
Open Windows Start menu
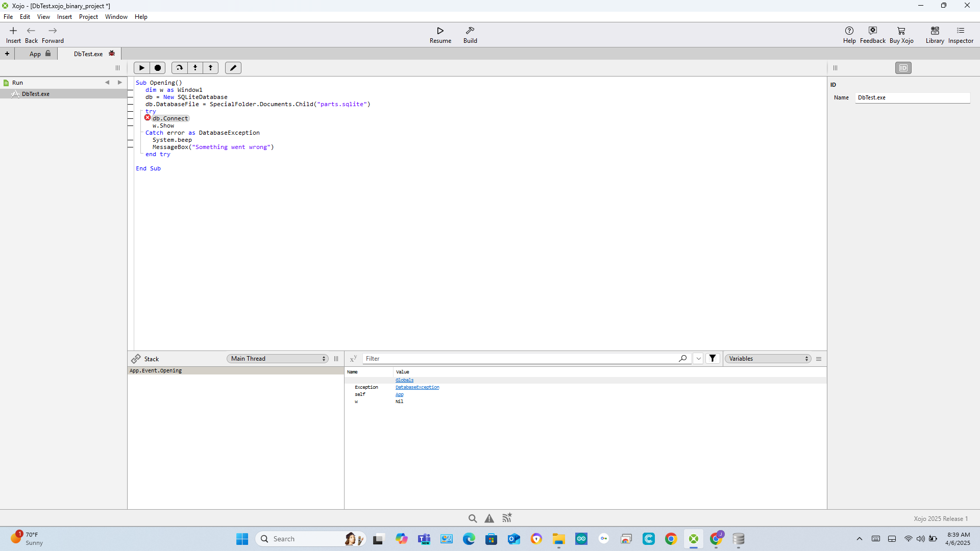[242, 539]
